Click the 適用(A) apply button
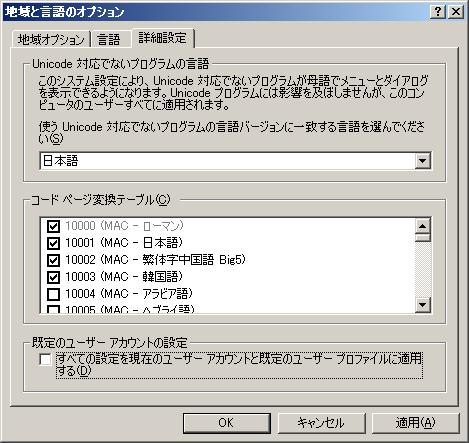The width and height of the screenshot is (469, 443). coord(415,423)
